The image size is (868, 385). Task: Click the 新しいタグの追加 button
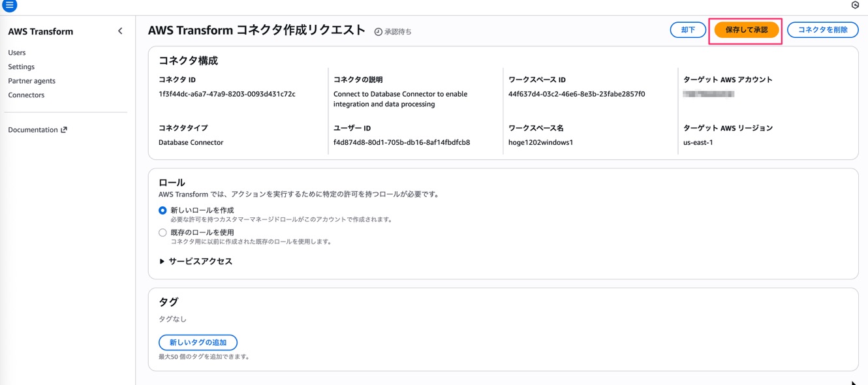198,343
